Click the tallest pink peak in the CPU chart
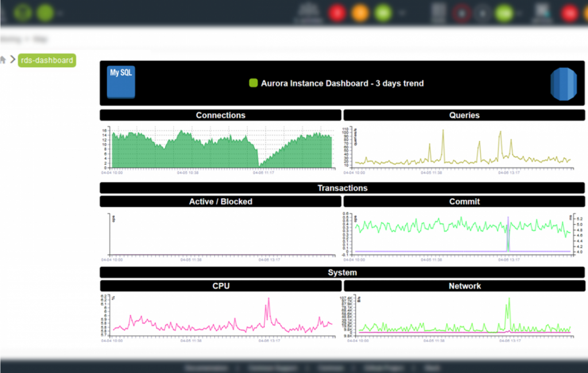The image size is (588, 373). click(269, 311)
